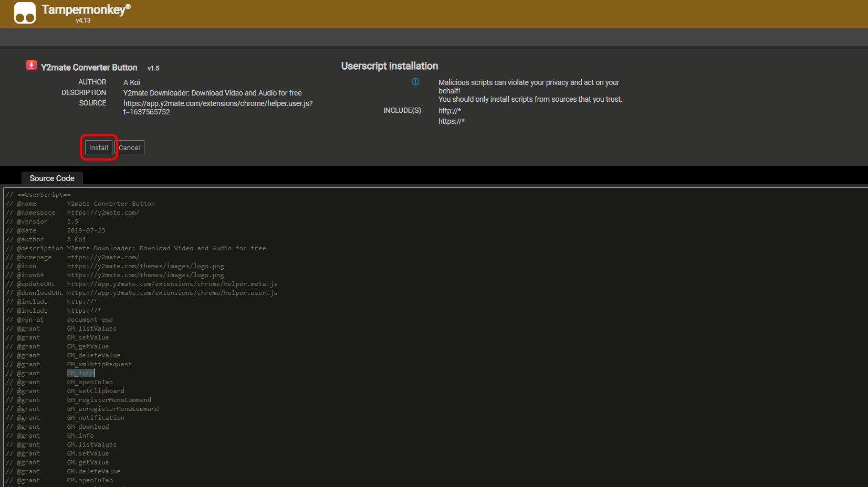The image size is (868, 487).
Task: Click the GM_registerMenuCommand grant line
Action: click(x=79, y=400)
